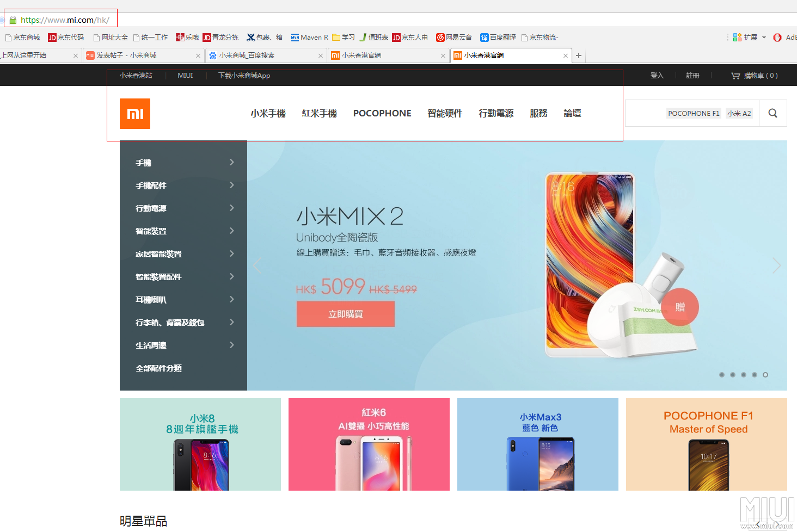
Task: Open the 紅米手機 navigation menu
Action: pyautogui.click(x=320, y=113)
